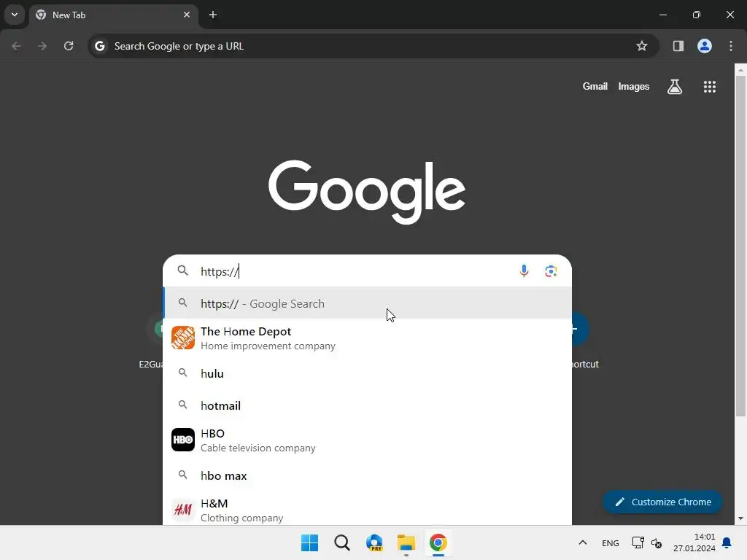Open a new tab with plus button
The image size is (747, 560).
pyautogui.click(x=213, y=15)
